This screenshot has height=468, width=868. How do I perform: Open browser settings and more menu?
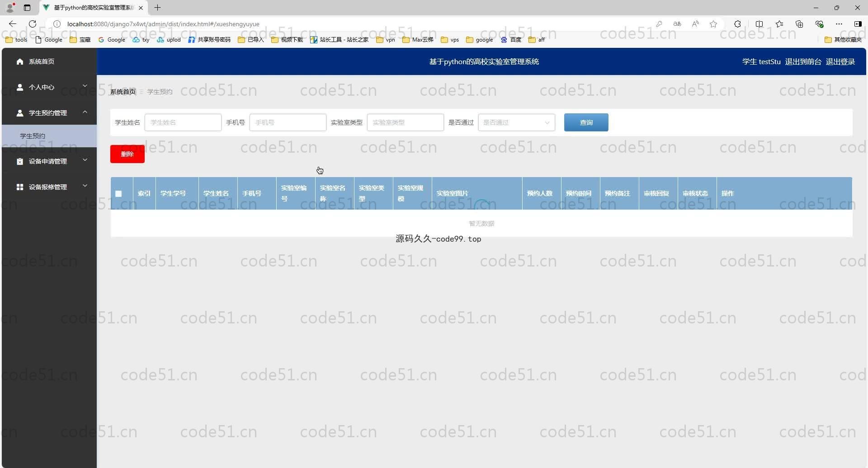pyautogui.click(x=839, y=24)
